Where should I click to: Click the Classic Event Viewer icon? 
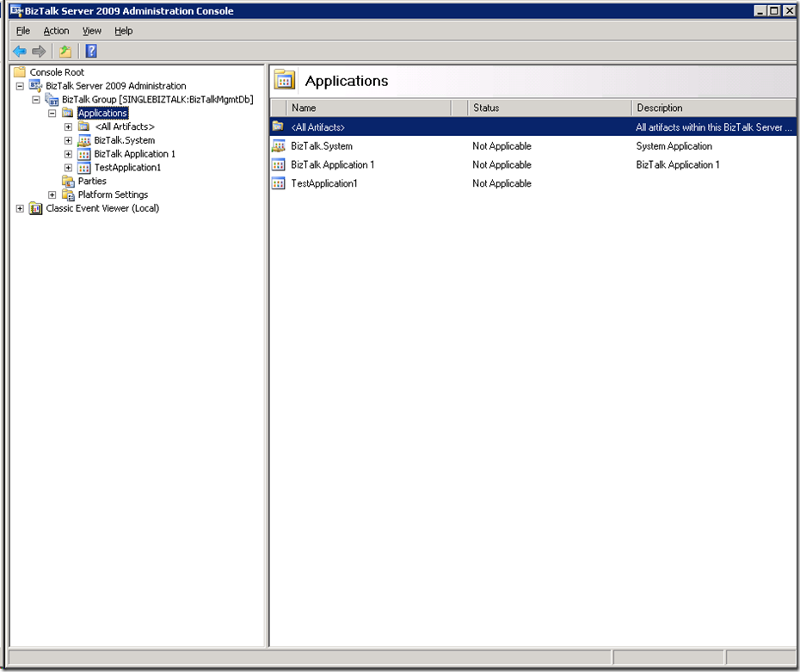(36, 208)
